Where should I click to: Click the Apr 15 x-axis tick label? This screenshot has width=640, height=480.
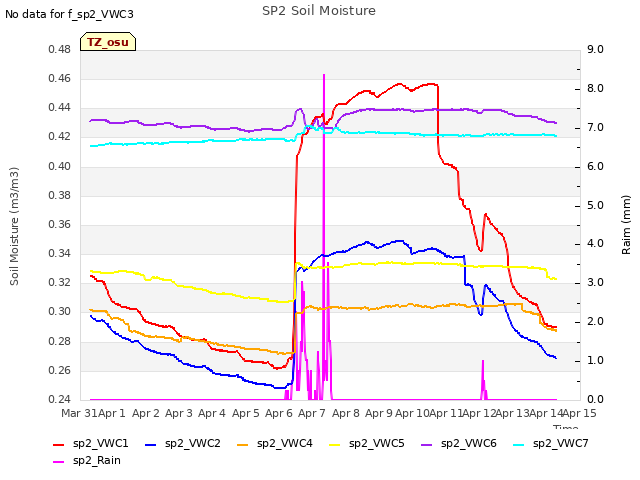579,413
